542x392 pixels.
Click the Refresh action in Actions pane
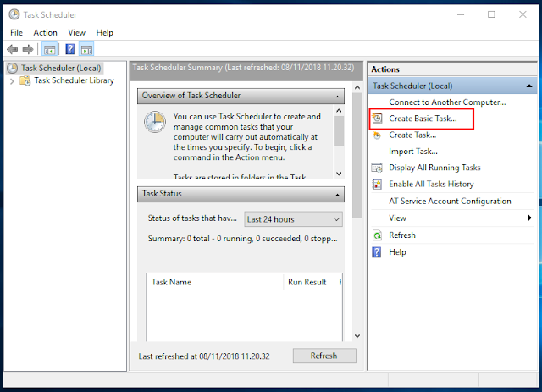(402, 235)
